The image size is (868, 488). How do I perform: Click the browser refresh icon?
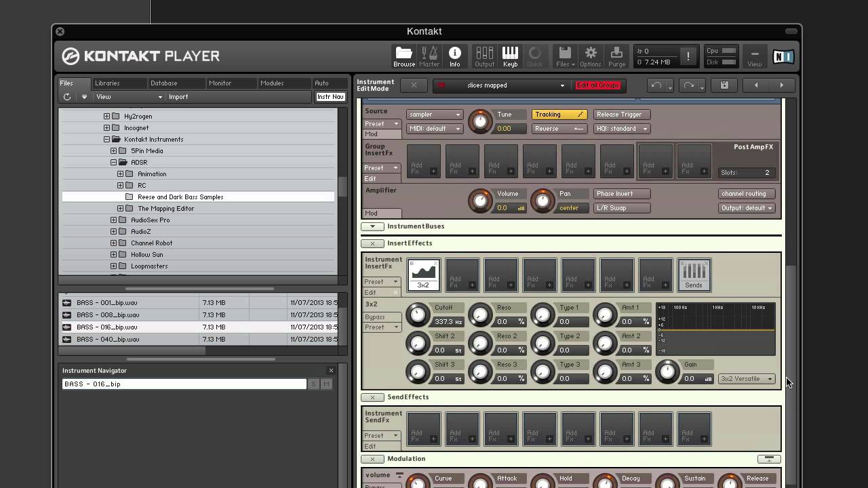(67, 97)
